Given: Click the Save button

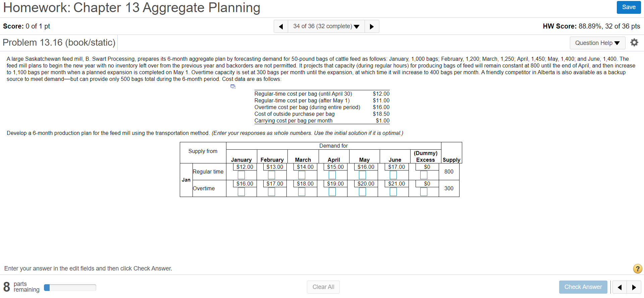Looking at the screenshot, I should 629,7.
